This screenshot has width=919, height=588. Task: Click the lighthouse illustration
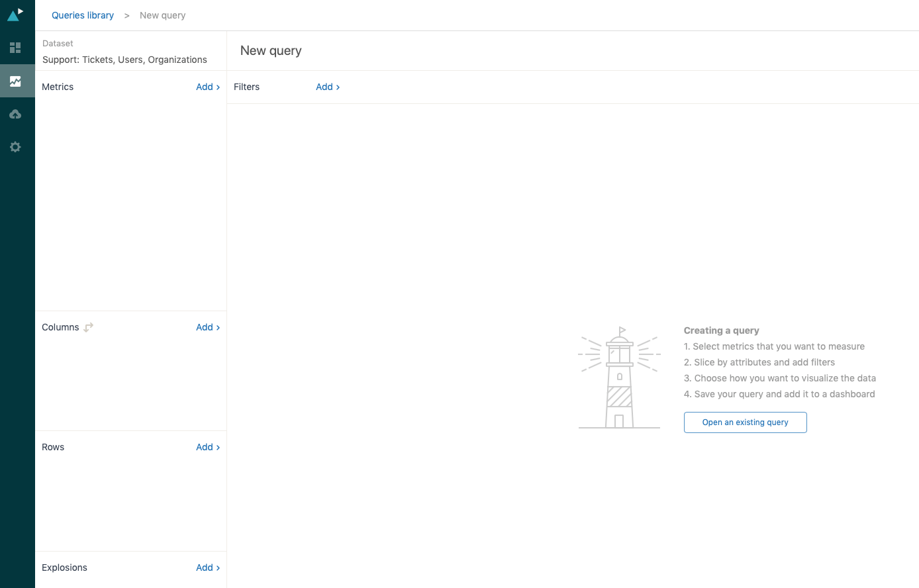coord(619,378)
